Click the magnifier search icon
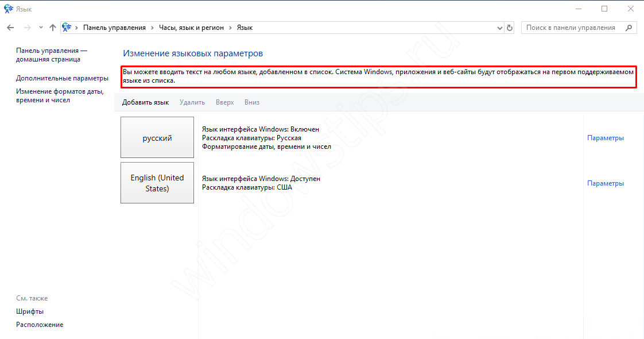 [629, 28]
